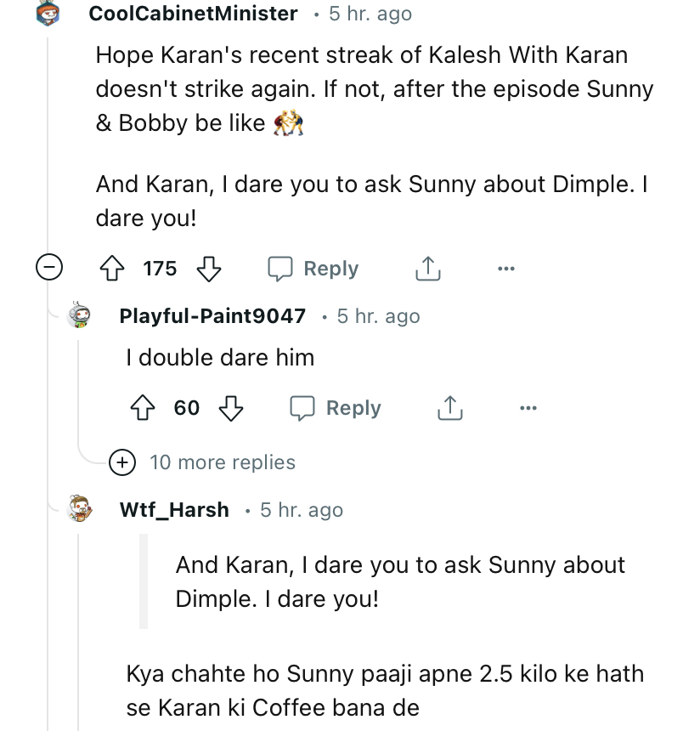Collapse CoolCabinetMinister's comment thread

tap(48, 269)
